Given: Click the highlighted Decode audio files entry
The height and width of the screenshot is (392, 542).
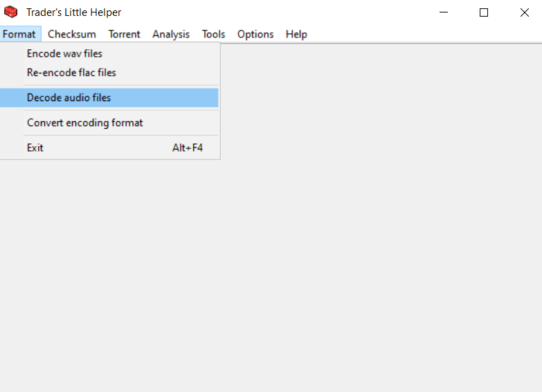Looking at the screenshot, I should click(x=69, y=98).
